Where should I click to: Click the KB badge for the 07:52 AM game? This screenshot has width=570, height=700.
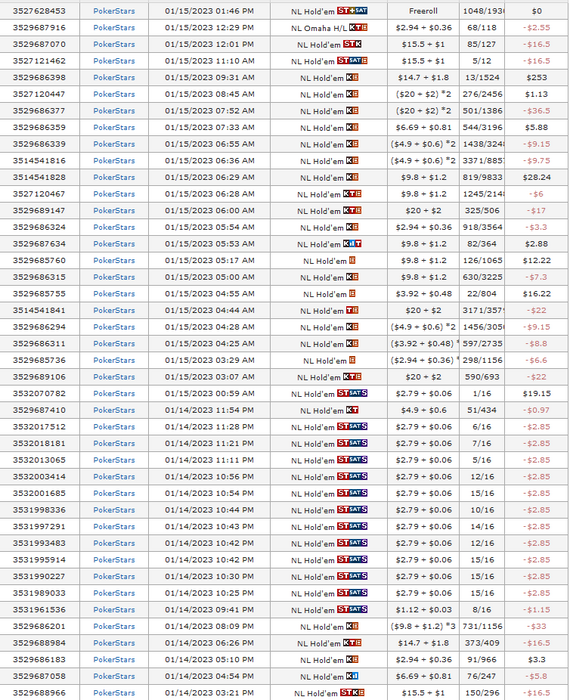[x=352, y=110]
